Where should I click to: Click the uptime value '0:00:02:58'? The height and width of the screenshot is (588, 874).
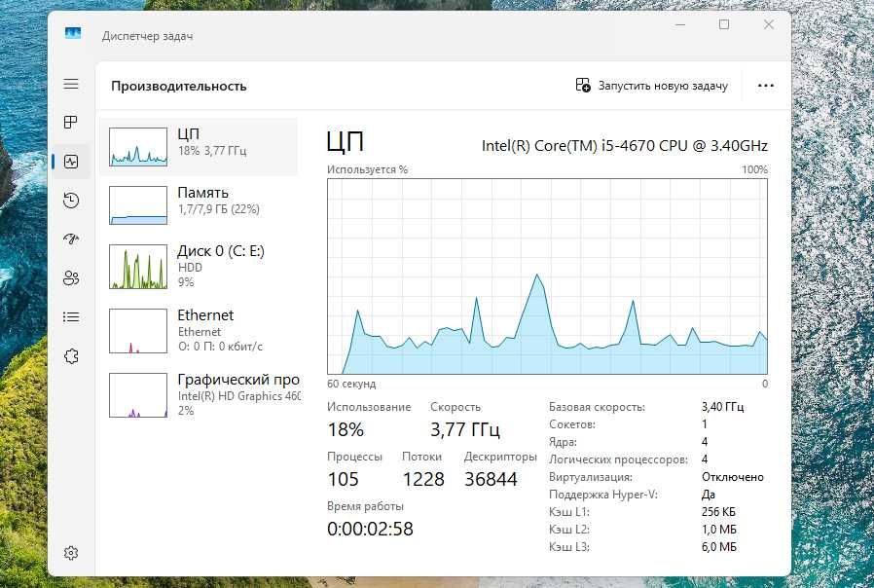(370, 529)
